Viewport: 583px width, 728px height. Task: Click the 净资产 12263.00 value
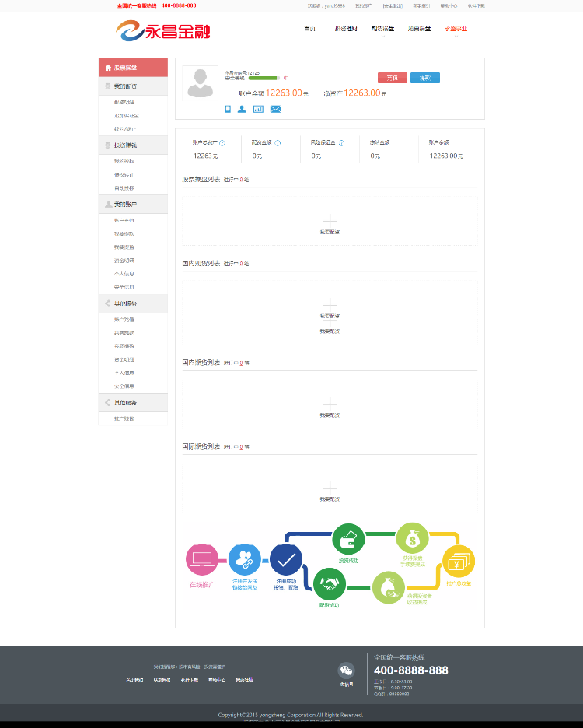click(x=362, y=93)
